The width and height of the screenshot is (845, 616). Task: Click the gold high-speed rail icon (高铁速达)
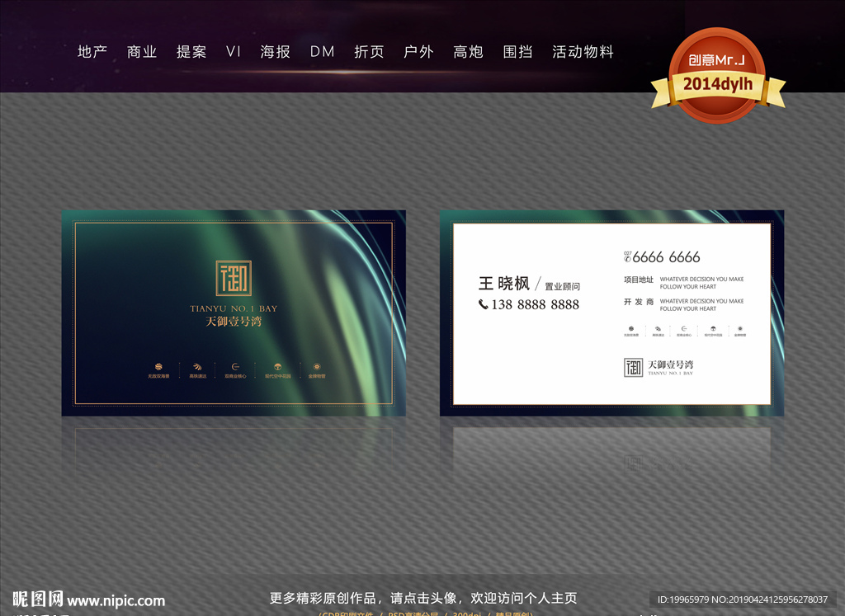[x=197, y=367]
